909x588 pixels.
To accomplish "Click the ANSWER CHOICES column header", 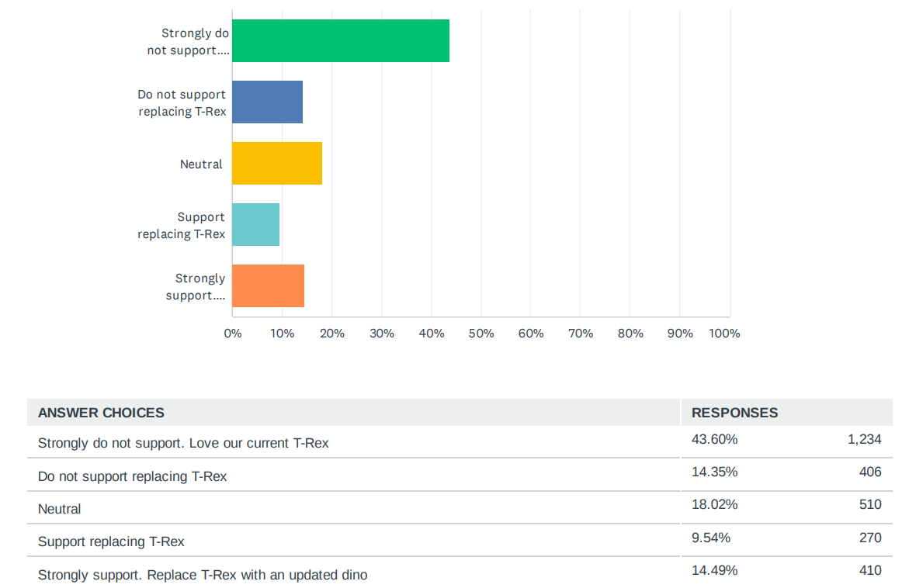I will coord(101,413).
